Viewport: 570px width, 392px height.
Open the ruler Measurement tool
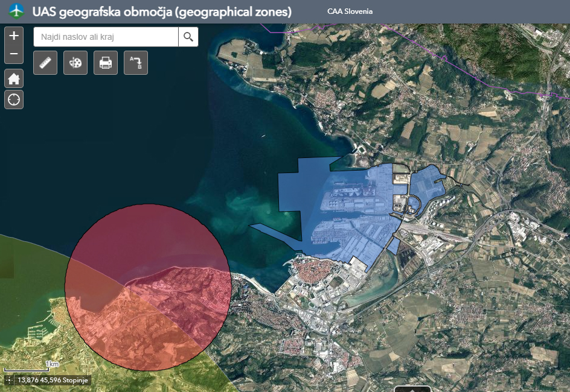45,63
